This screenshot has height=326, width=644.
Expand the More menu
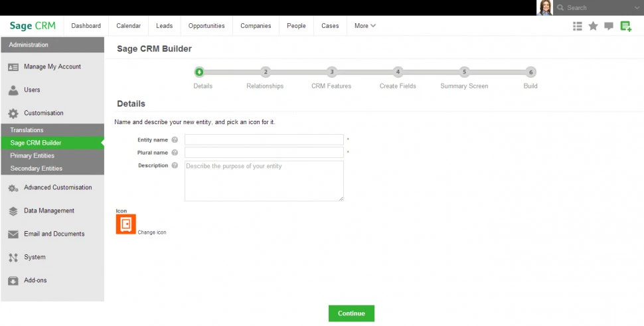click(x=365, y=26)
